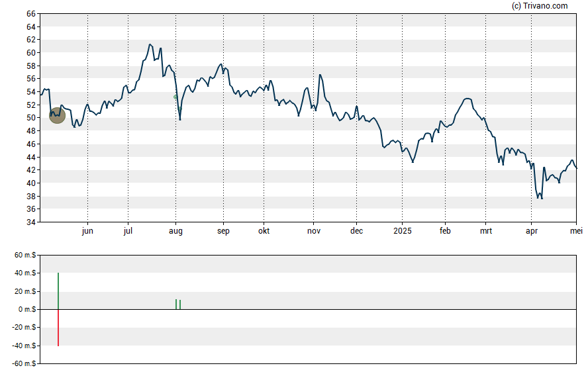This screenshot has width=588, height=374.
Task: Click the 'jul' month label
Action: click(x=128, y=231)
